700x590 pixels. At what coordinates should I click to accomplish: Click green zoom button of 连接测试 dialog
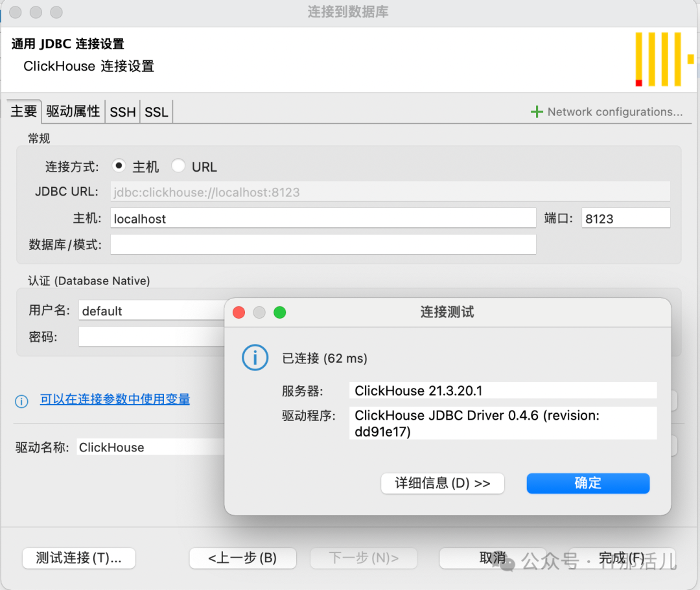280,312
